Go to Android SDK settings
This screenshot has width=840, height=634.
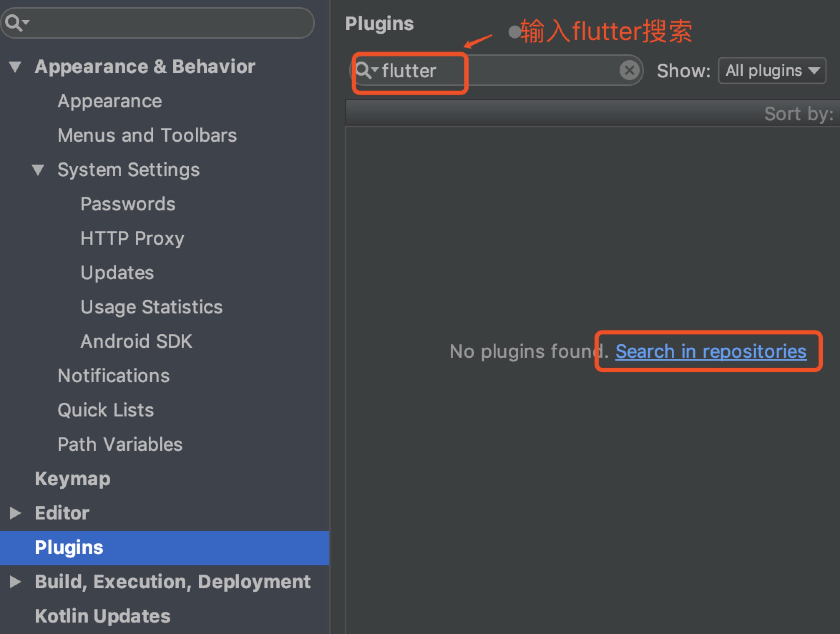[x=136, y=341]
